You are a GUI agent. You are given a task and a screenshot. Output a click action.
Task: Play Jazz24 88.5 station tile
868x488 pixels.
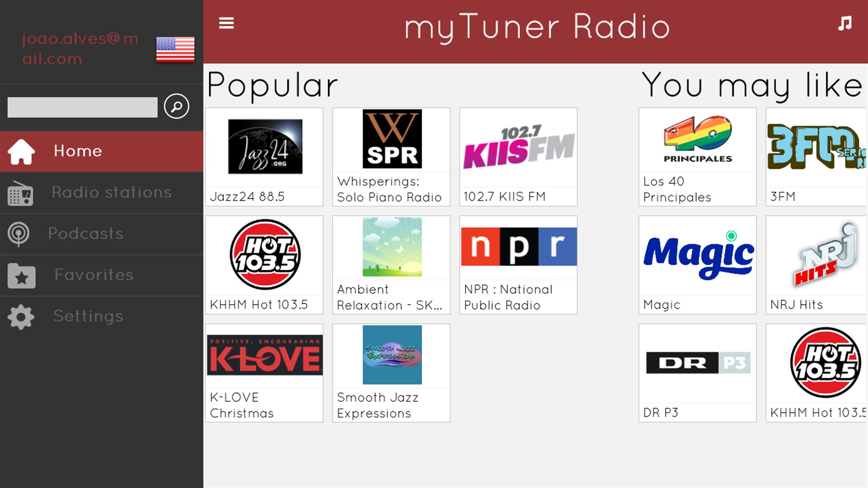[x=264, y=157]
